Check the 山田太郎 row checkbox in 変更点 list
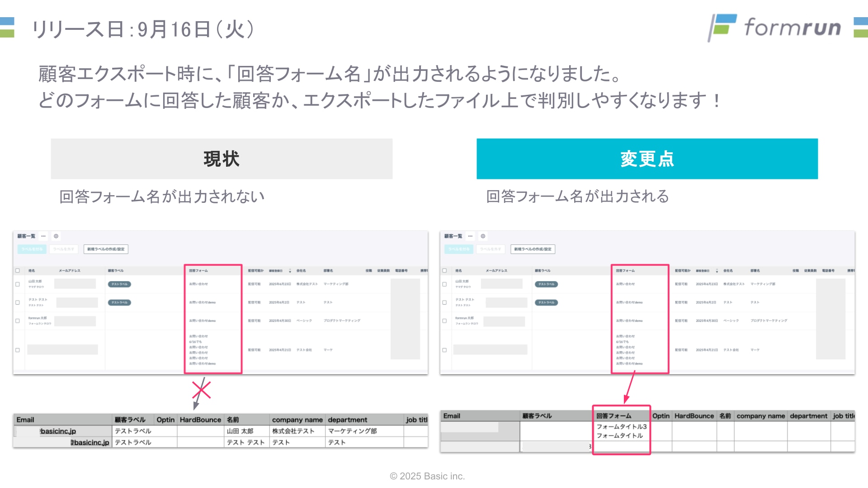Screen dimensions: 868x488 444,284
